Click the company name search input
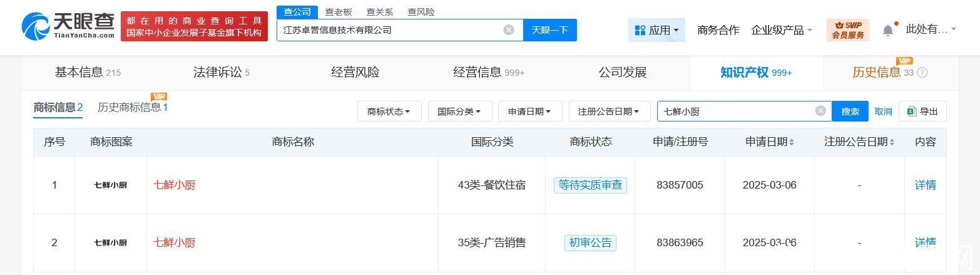This screenshot has width=980, height=275. pyautogui.click(x=388, y=30)
